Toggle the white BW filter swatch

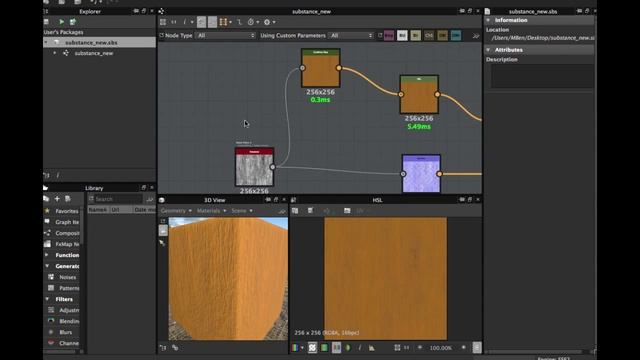pos(402,36)
